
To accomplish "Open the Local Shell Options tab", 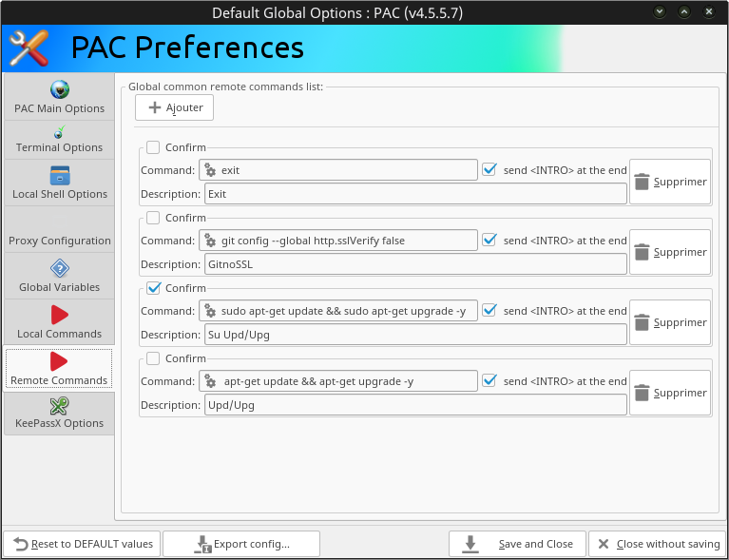I will [x=59, y=183].
